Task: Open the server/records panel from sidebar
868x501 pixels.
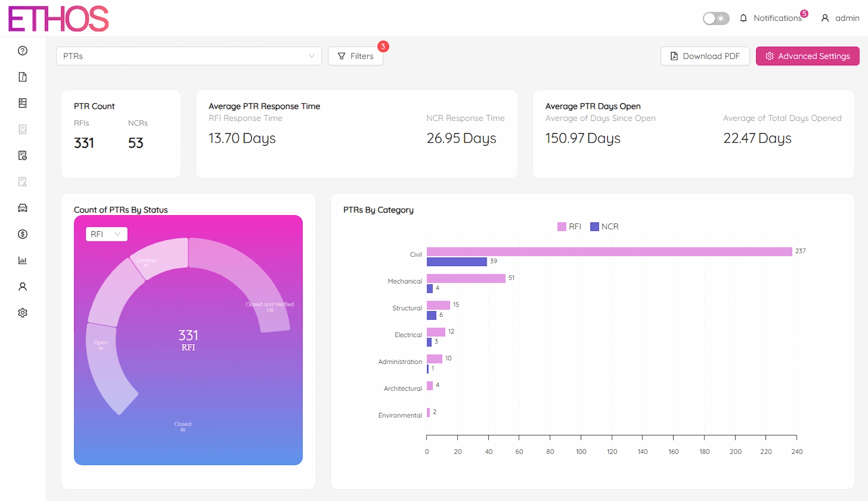Action: point(22,103)
